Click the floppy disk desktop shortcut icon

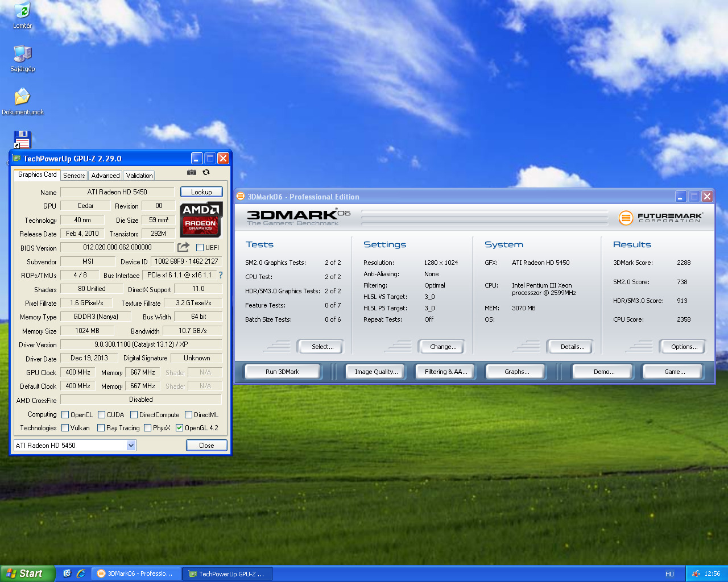(x=22, y=139)
